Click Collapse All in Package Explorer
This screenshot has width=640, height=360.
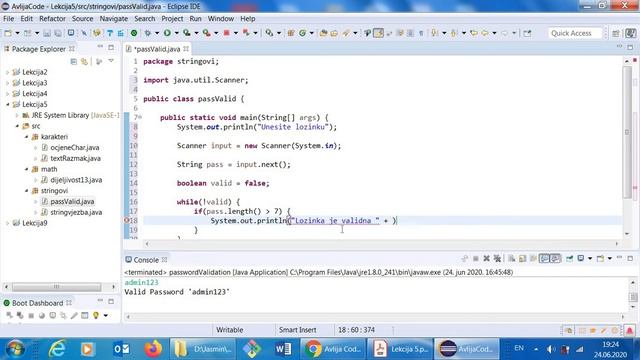[73, 62]
